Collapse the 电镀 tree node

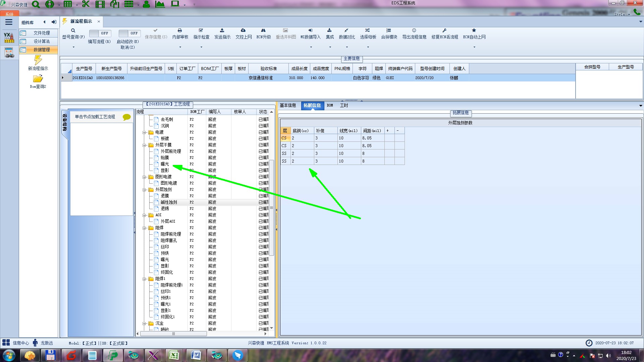point(144,132)
